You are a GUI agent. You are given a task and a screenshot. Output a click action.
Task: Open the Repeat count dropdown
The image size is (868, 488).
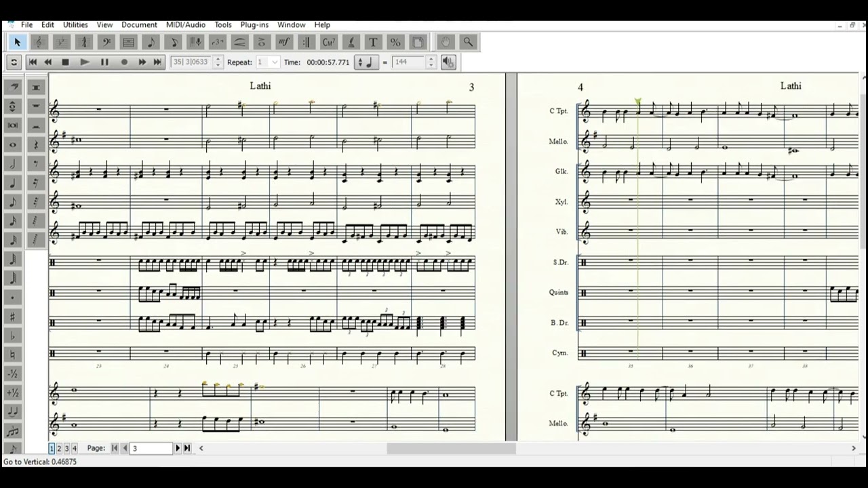pyautogui.click(x=274, y=62)
